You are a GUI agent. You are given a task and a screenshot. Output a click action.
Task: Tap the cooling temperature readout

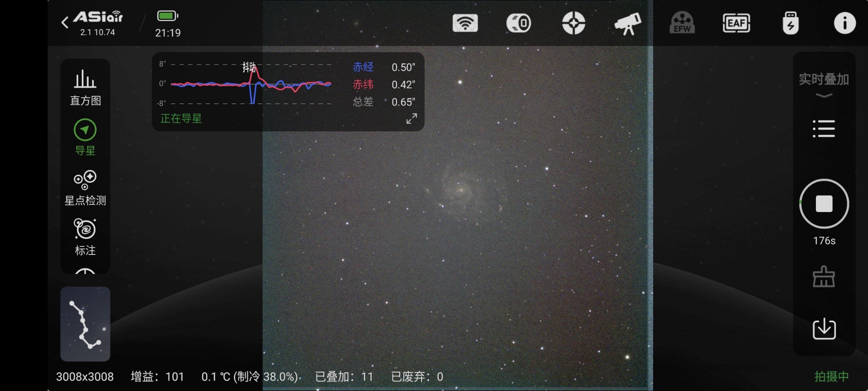pyautogui.click(x=250, y=377)
